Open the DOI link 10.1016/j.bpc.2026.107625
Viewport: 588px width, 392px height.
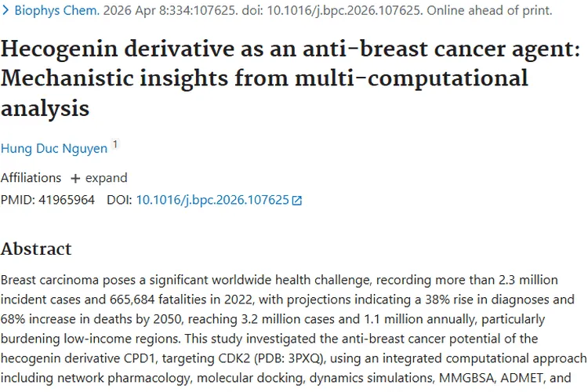[x=212, y=200]
